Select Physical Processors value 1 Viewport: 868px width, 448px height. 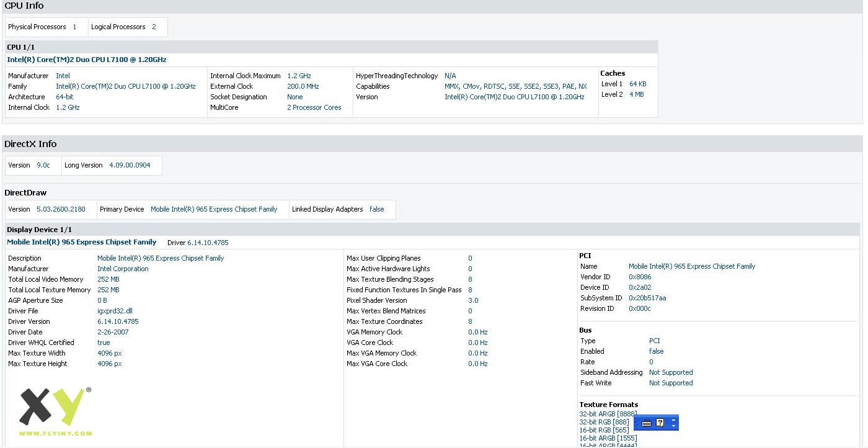(74, 27)
